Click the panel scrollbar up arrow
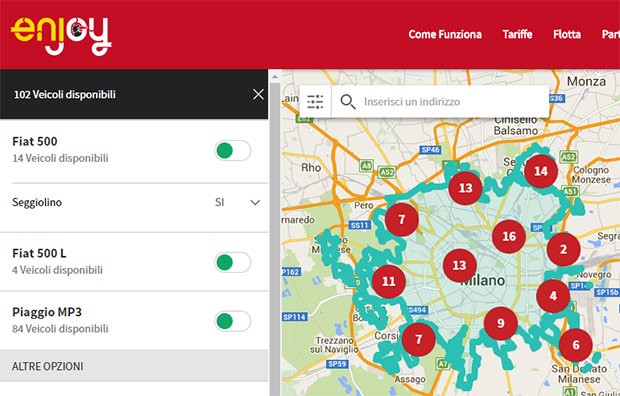Screen dimensions: 620x396 pos(275,76)
